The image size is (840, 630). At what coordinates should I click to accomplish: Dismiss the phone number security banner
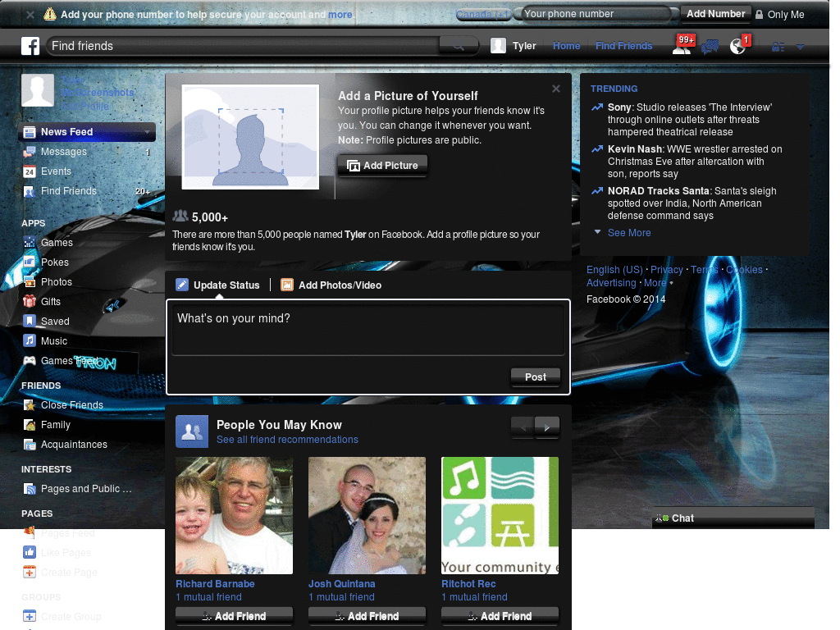tap(30, 15)
